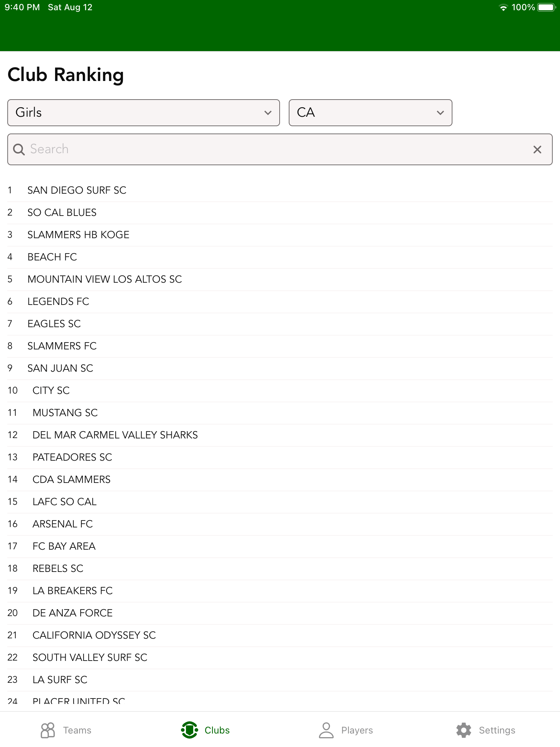The height and width of the screenshot is (747, 560).
Task: Tap the Players person icon
Action: click(326, 730)
